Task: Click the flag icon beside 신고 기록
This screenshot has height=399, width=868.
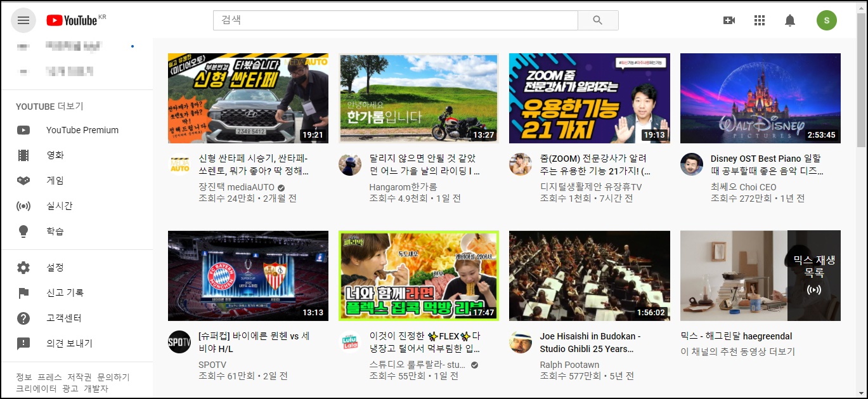Action: point(23,293)
